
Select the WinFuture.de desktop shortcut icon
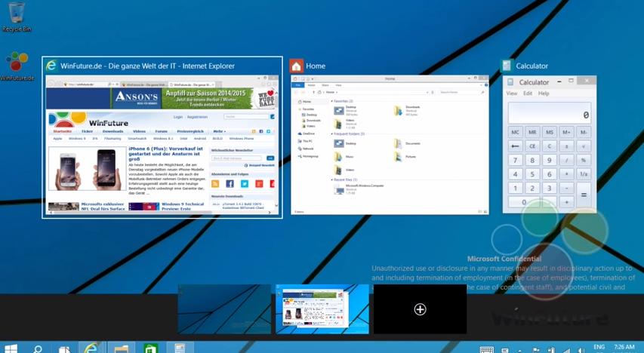pyautogui.click(x=17, y=66)
